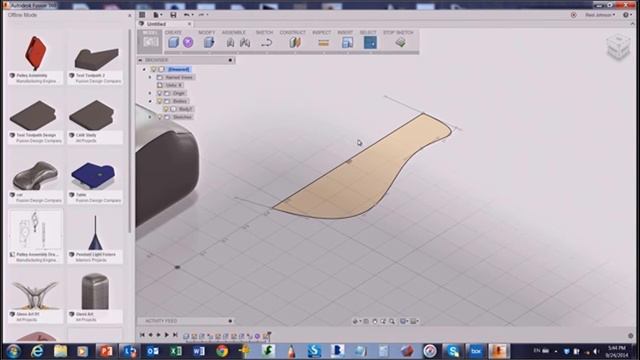Toggle the root component lightbulb visibility

[x=154, y=69]
